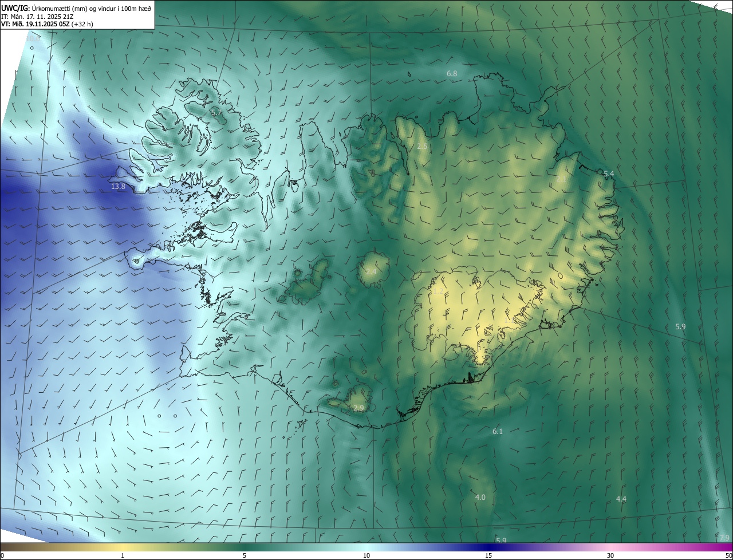Image resolution: width=733 pixels, height=560 pixels.
Task: Click the '50' tick on the color scale
Action: click(728, 555)
